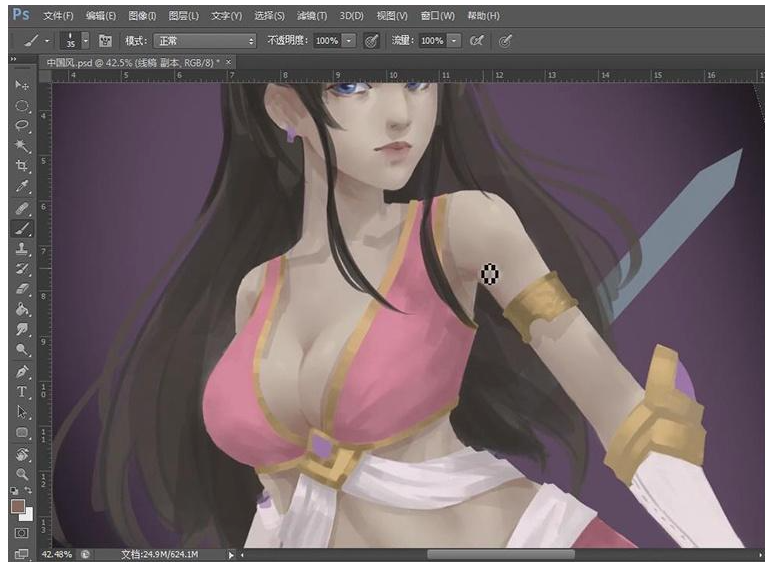Open the 帮助(H) menu
This screenshot has height=565, width=765.
pos(483,16)
